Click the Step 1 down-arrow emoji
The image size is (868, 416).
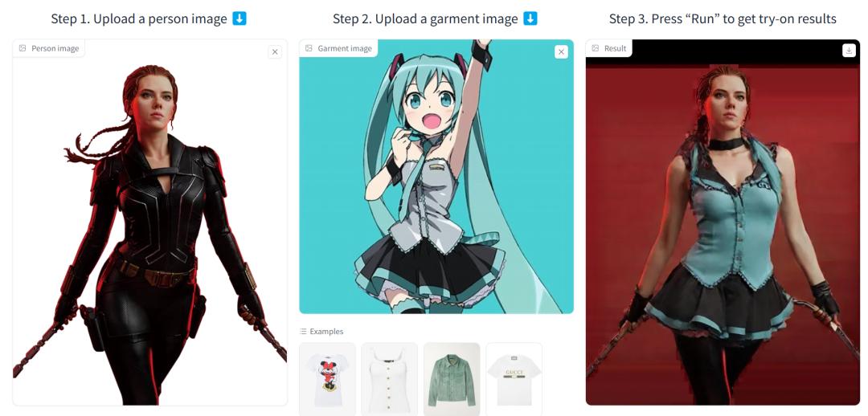coord(240,18)
